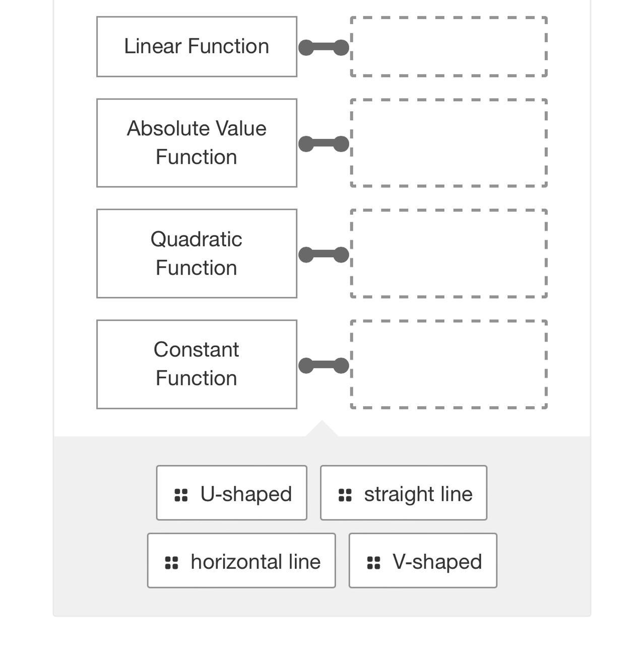Select the U-shaped answer chip

point(231,493)
